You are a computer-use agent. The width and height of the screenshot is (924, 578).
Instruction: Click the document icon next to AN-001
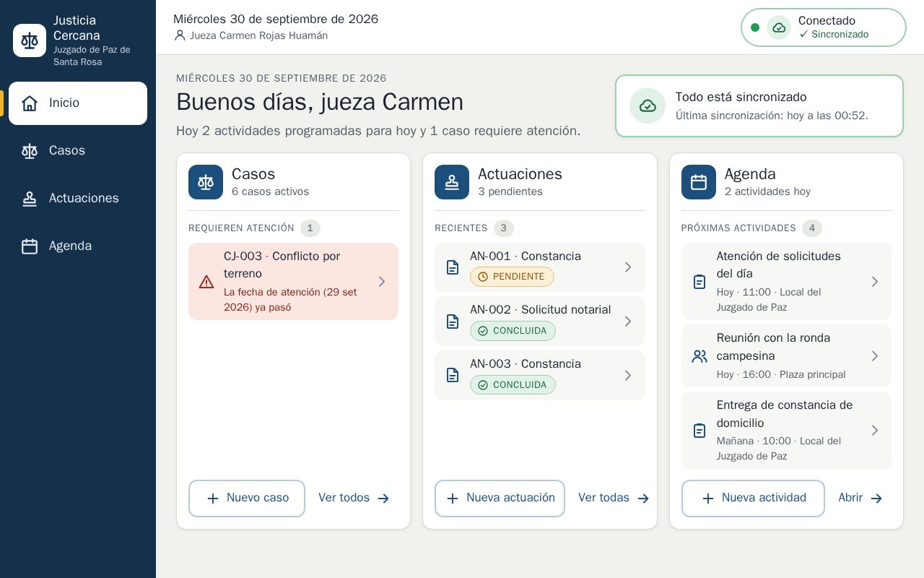coord(453,267)
